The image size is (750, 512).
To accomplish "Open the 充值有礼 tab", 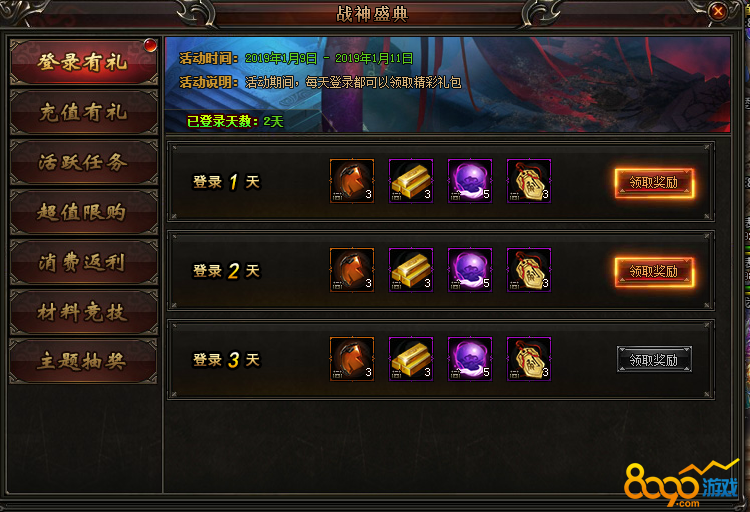I will (84, 112).
